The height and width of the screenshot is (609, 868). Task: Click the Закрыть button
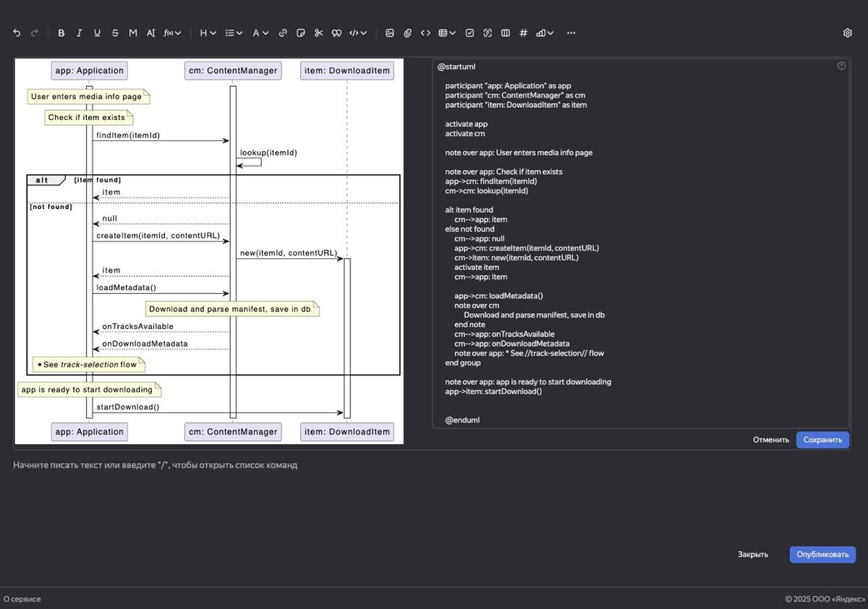tap(753, 555)
